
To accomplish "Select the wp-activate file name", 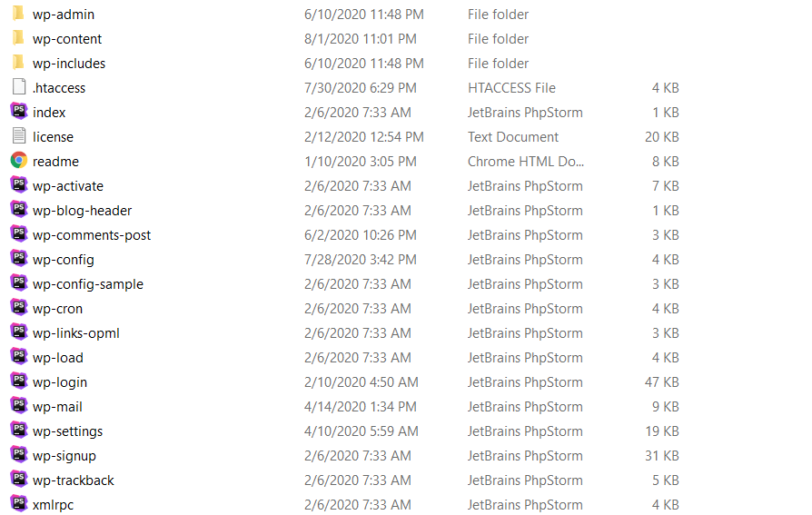I will (68, 186).
